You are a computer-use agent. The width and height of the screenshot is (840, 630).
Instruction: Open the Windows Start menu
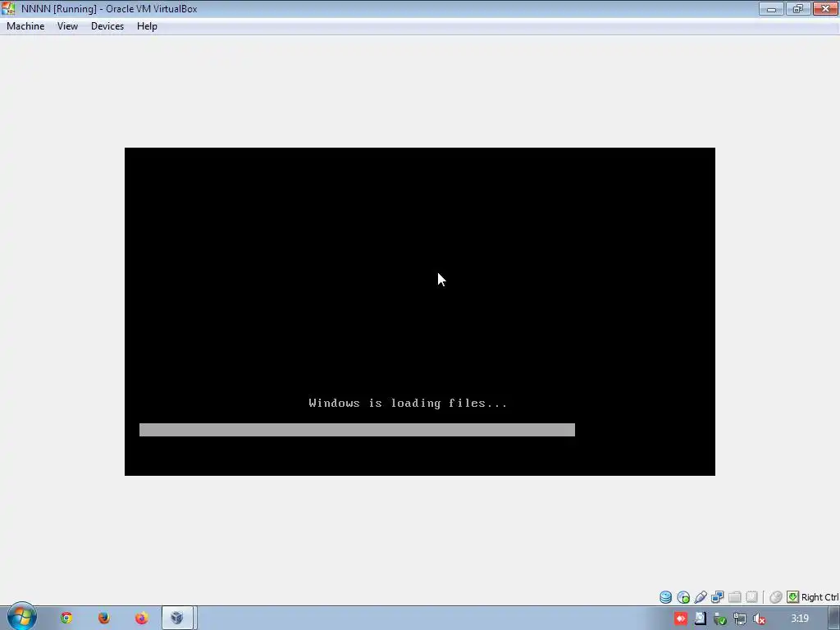click(x=21, y=617)
